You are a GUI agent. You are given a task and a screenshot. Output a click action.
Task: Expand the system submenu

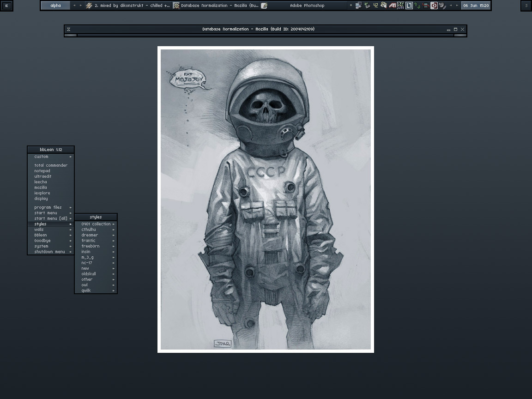point(51,246)
